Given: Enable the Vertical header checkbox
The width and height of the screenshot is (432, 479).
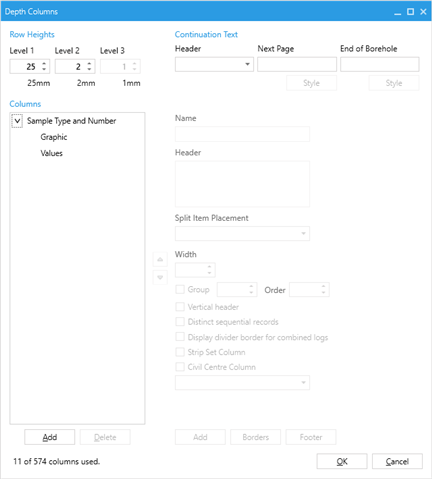Looking at the screenshot, I should [180, 307].
